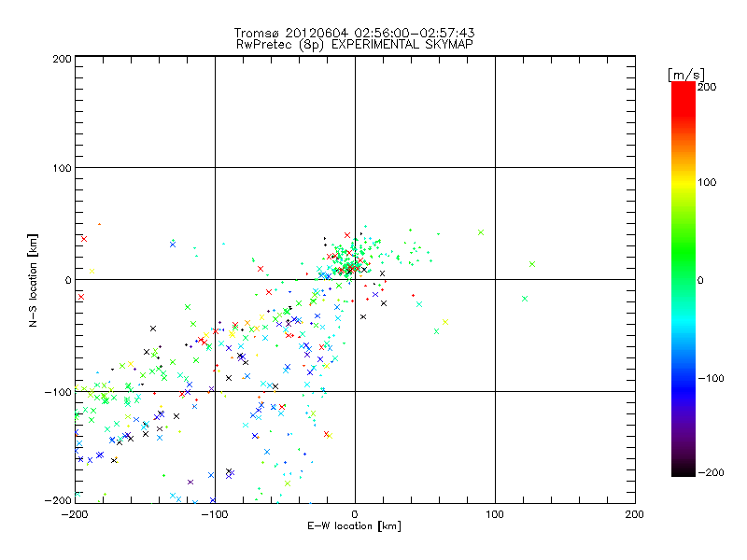Pick the red band of the velocity colorbar
The height and width of the screenshot is (560, 747).
pos(684,98)
